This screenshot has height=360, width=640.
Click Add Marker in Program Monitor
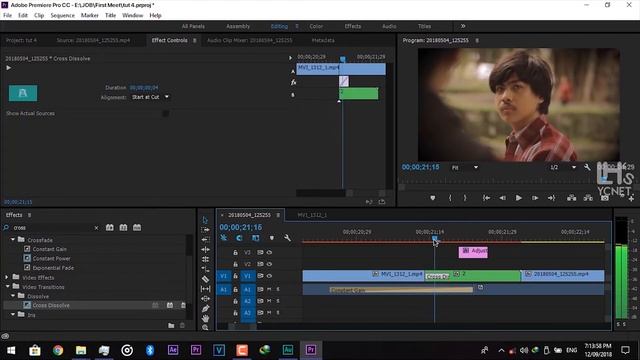(433, 198)
